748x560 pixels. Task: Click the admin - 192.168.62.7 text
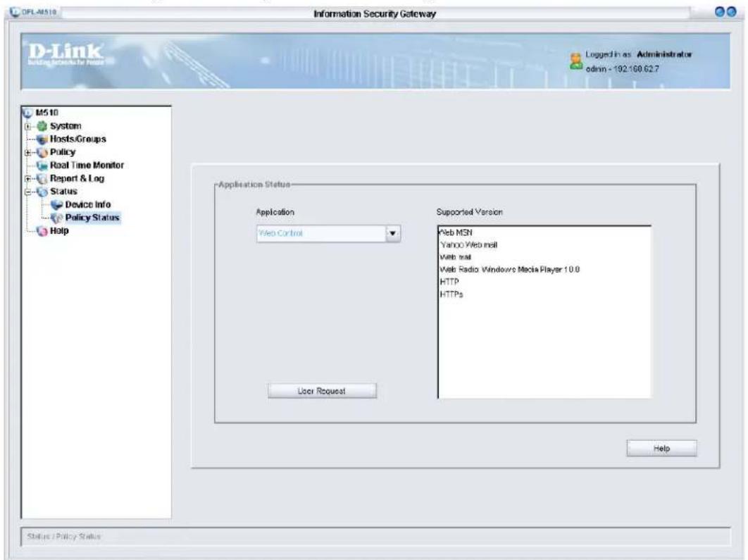click(x=623, y=69)
